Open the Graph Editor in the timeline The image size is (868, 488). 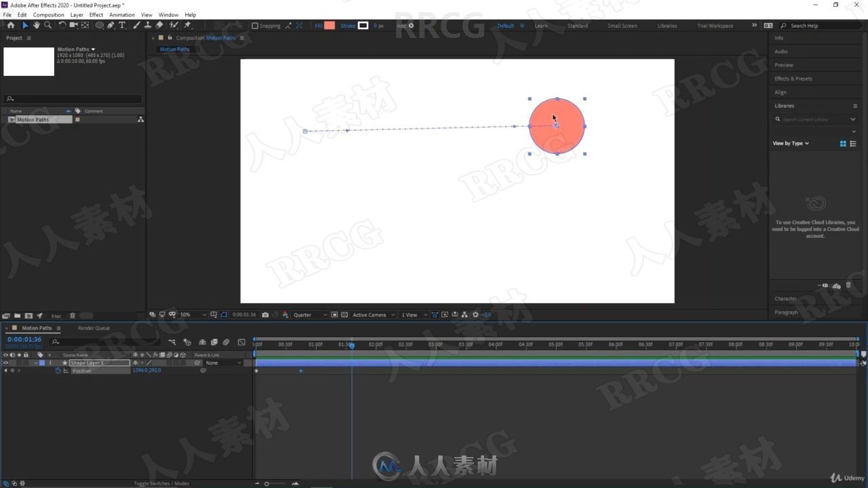241,342
